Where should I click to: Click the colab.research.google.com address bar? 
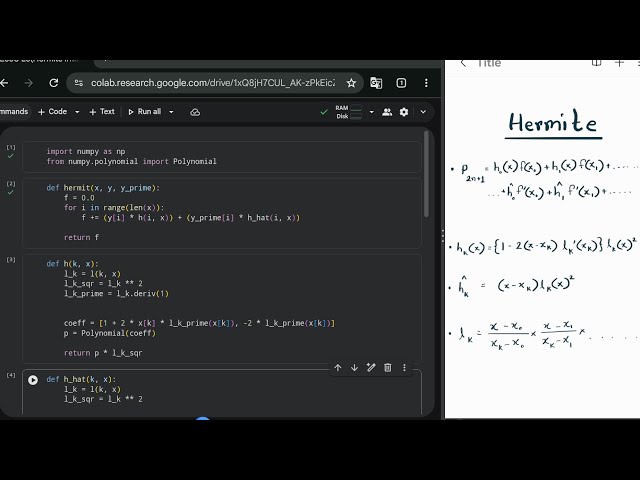213,83
